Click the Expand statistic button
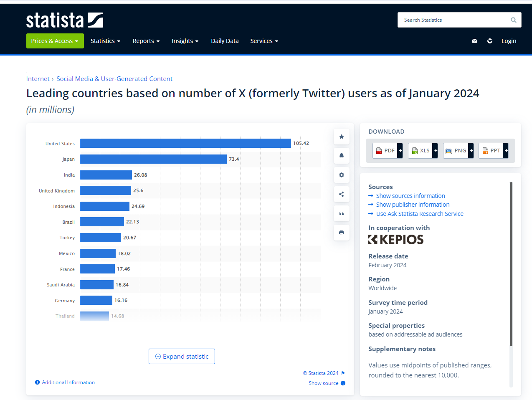Viewport: 532px width, 400px height. 182,357
